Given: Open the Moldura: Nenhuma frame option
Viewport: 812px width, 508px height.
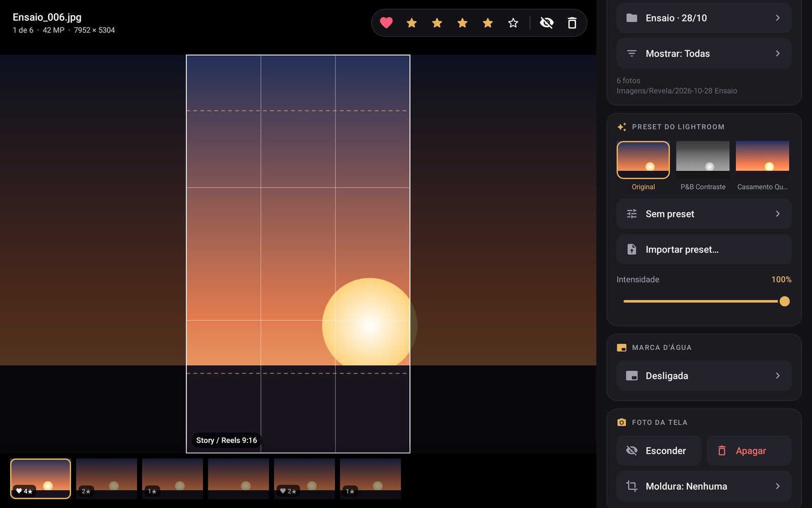Looking at the screenshot, I should click(x=704, y=486).
